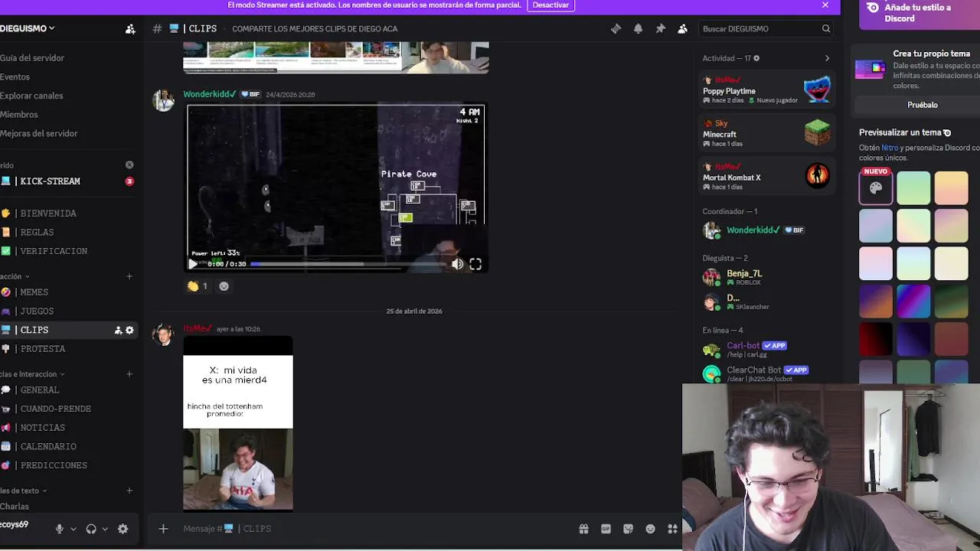980x551 pixels.
Task: Click the clapping hands reaction
Action: 198,286
